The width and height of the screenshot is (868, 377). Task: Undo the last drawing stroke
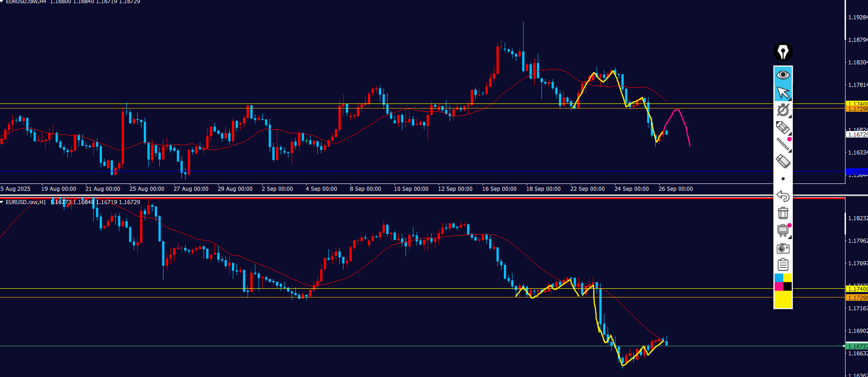click(783, 196)
